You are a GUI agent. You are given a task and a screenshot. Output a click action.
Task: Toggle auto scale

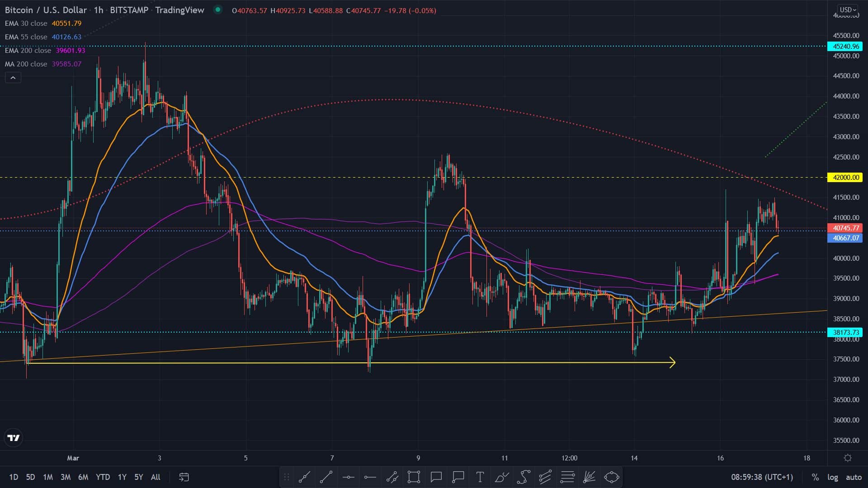(x=854, y=477)
